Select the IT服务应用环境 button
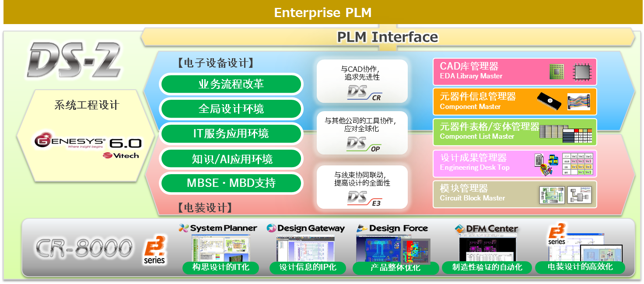Viewport: 644px width, 284px height. click(231, 133)
